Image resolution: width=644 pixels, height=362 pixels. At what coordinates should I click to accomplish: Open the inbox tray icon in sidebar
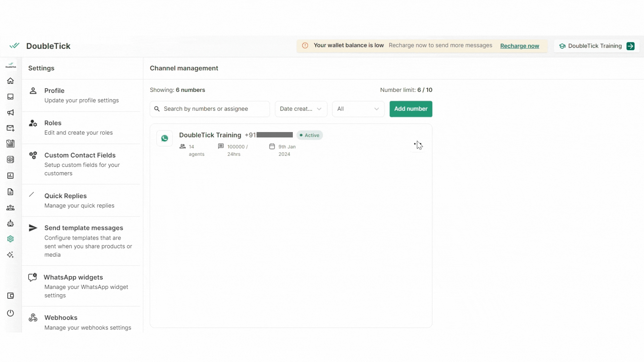[x=10, y=97]
